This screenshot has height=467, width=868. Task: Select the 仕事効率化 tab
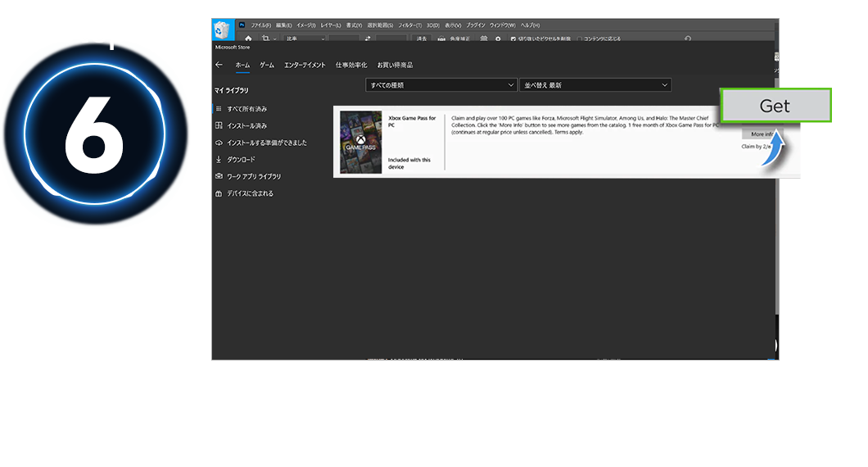click(351, 65)
